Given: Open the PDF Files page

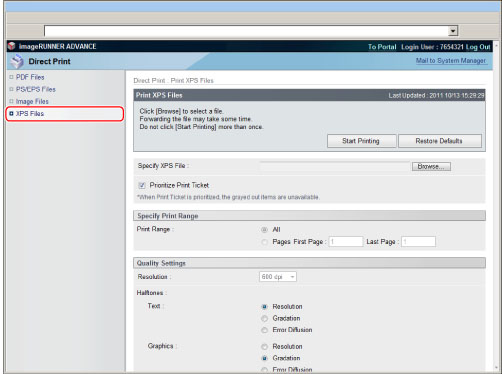Looking at the screenshot, I should [30, 77].
